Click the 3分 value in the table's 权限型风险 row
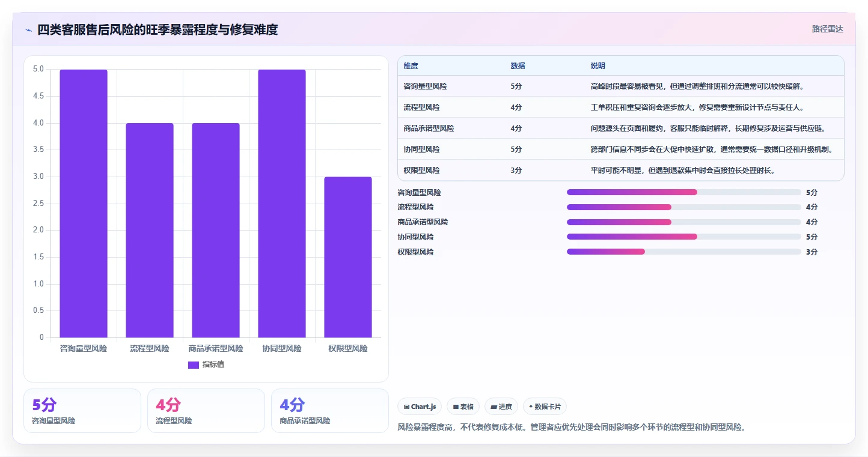Viewport: 868px width, 457px height. coord(516,171)
